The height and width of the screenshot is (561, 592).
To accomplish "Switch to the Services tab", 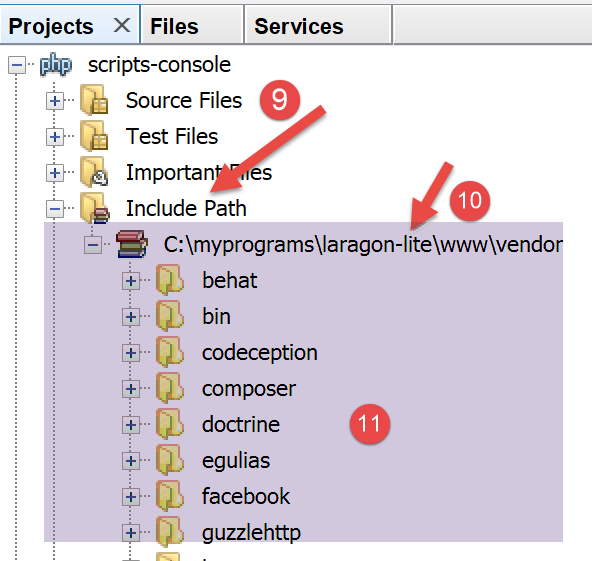I will point(318,26).
